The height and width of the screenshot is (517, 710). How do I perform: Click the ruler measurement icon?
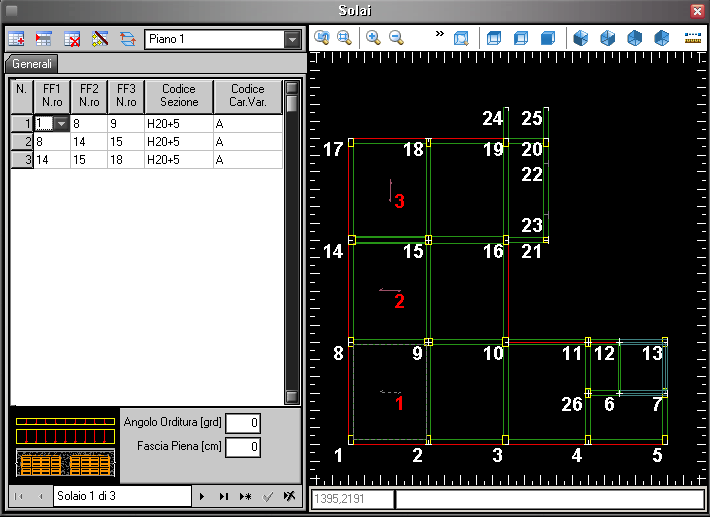coord(692,38)
